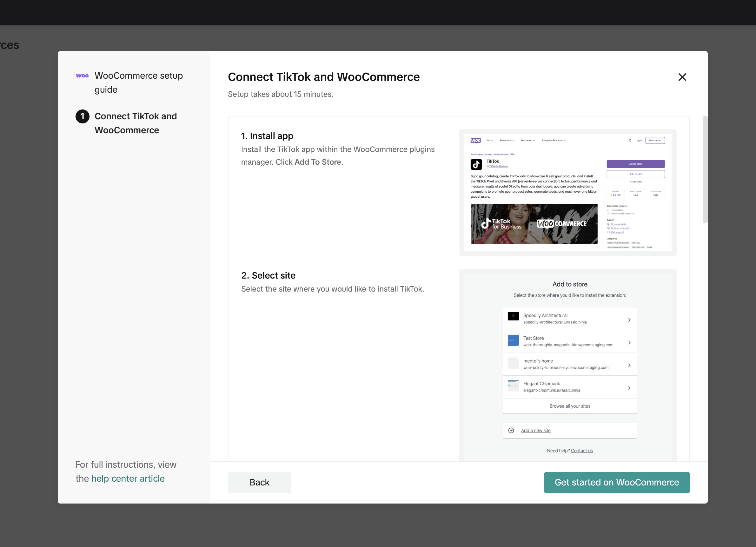Click 'Setup takes about 15 minutes.' text

click(x=280, y=94)
